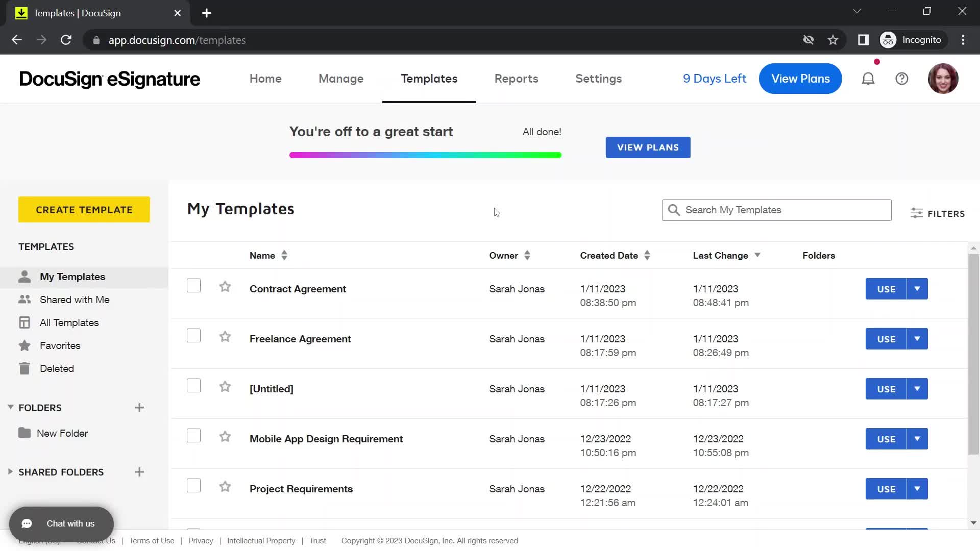Open Chrome three-dot menu
This screenshot has height=551, width=980.
963,40
